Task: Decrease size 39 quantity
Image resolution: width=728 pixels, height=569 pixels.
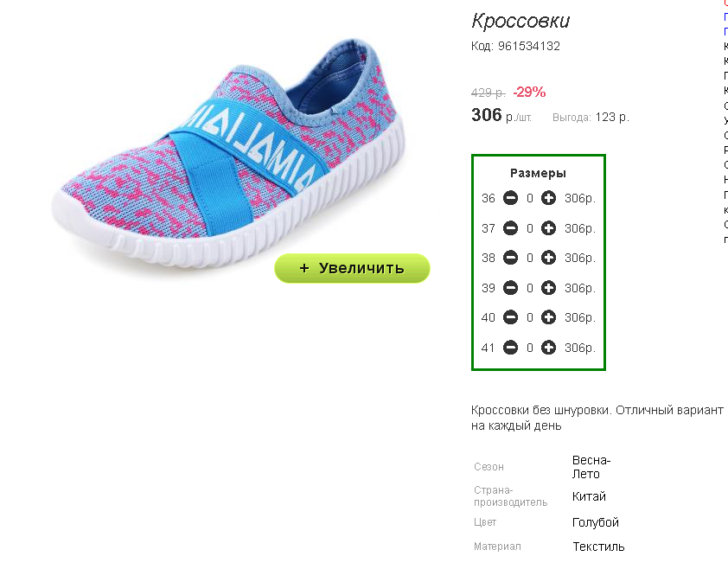Action: pos(510,288)
